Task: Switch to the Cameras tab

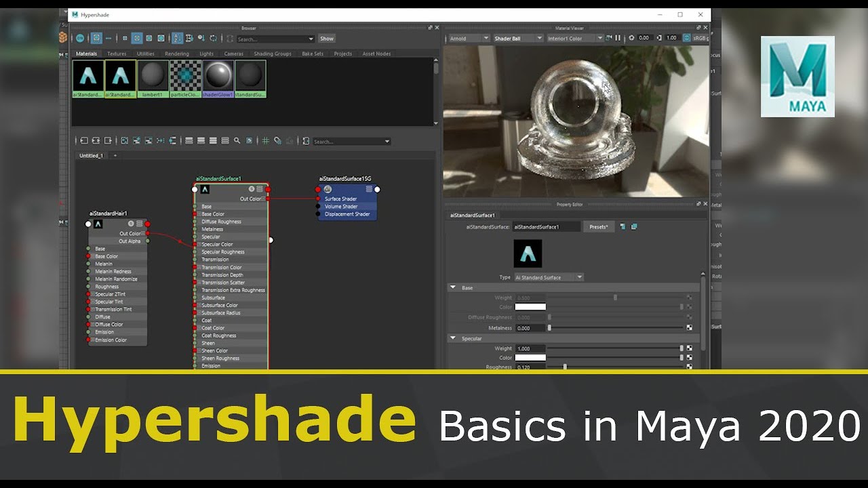Action: coord(234,54)
